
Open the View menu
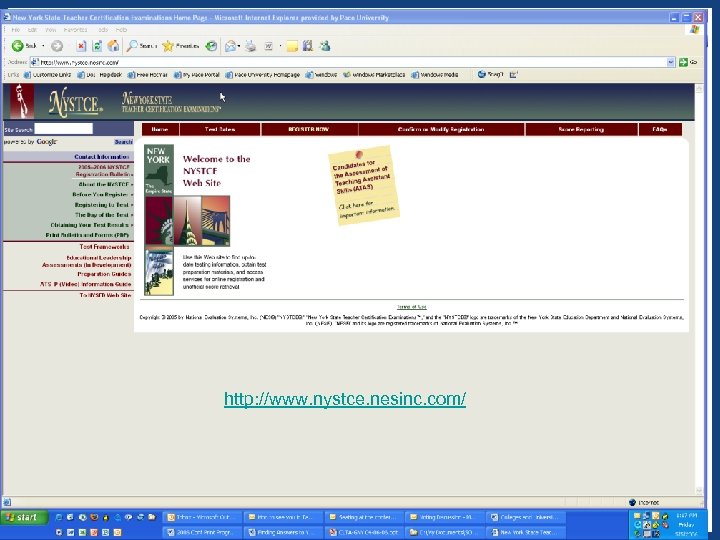pos(51,30)
